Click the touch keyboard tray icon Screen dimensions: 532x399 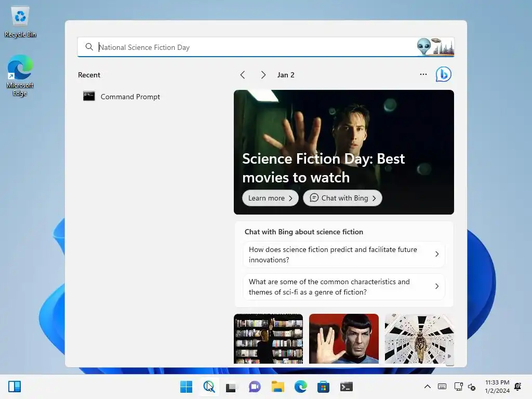tap(442, 387)
